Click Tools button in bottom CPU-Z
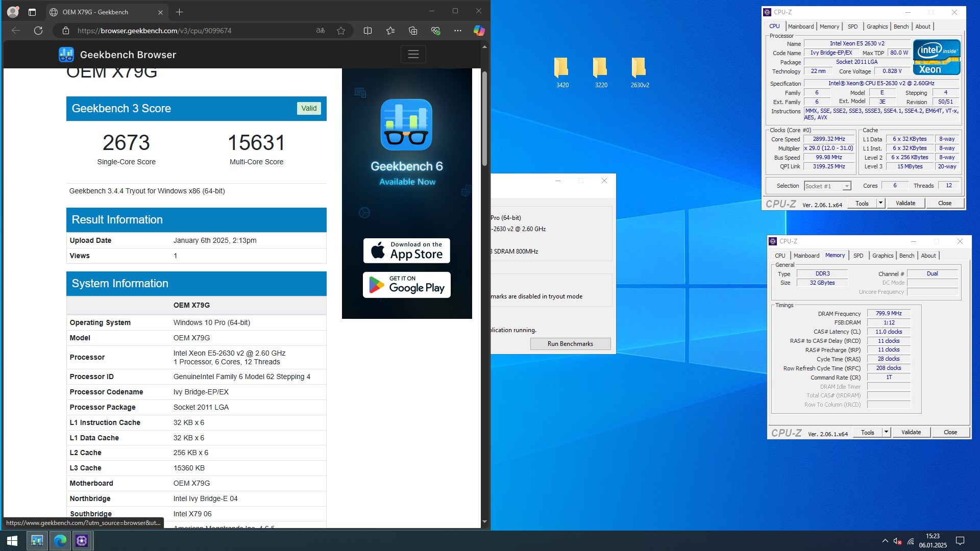 click(x=868, y=432)
